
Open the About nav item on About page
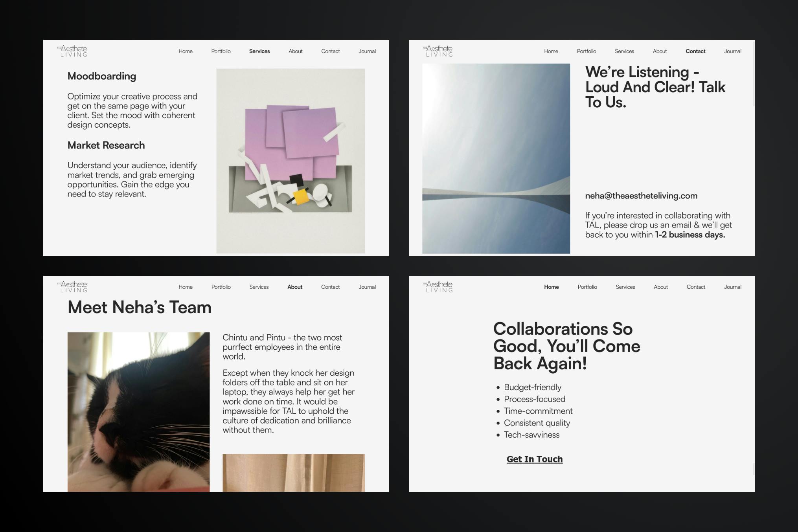(295, 287)
